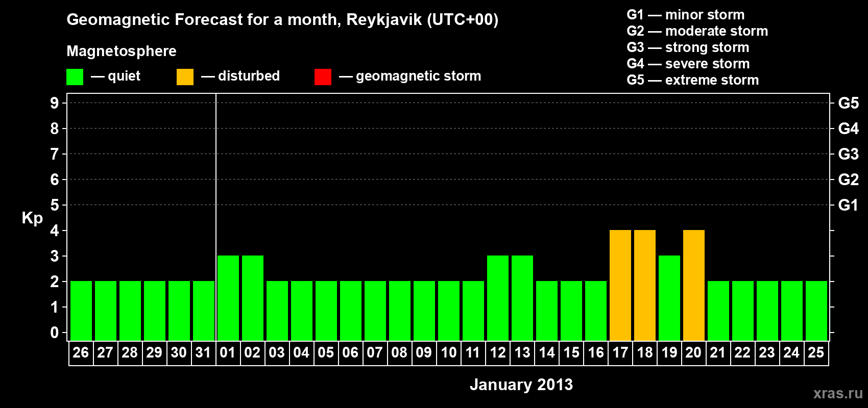
Task: Click the orange disturbed legend swatch
Action: coord(185,77)
